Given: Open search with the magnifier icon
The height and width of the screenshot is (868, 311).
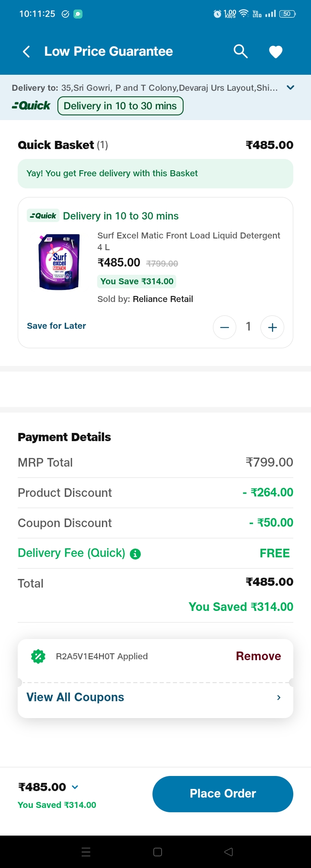Looking at the screenshot, I should [241, 51].
